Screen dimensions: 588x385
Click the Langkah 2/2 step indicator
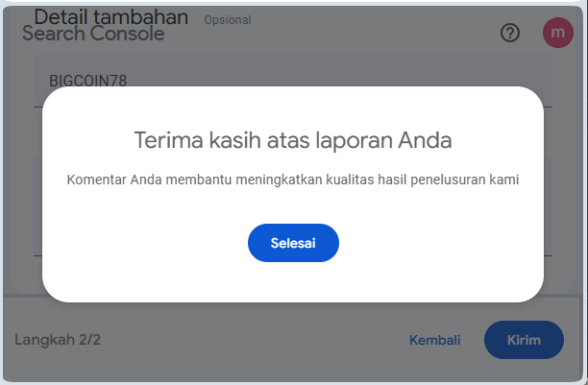pos(58,340)
